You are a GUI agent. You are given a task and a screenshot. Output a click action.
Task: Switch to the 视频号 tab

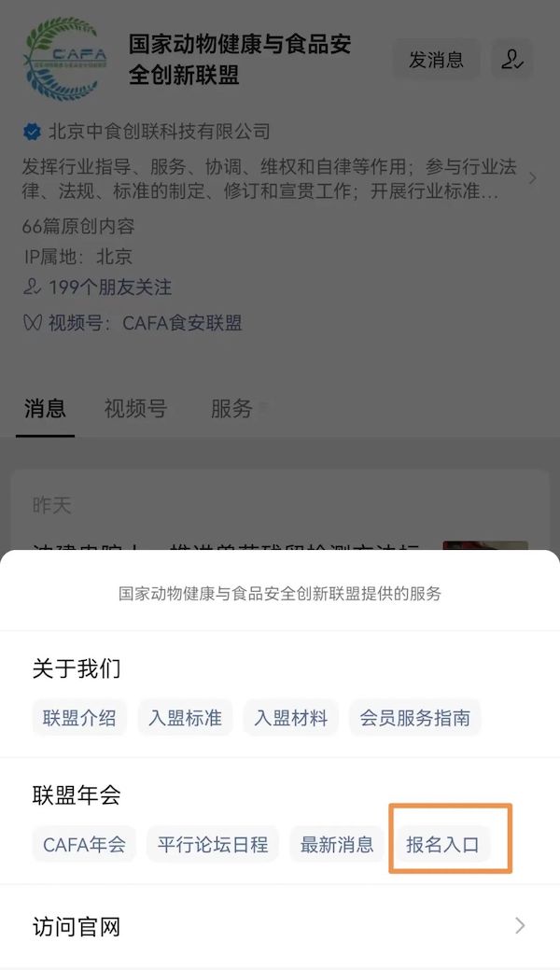pos(135,408)
